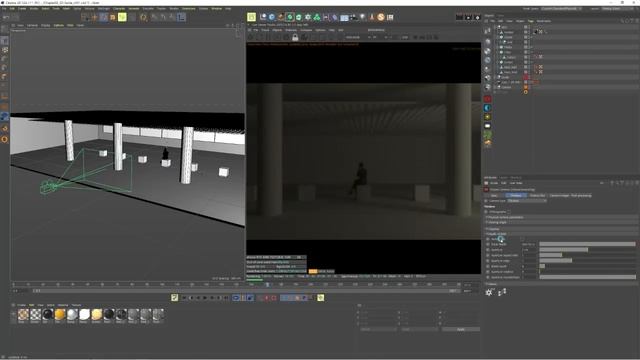Collapse the Depth of field section

562,234
